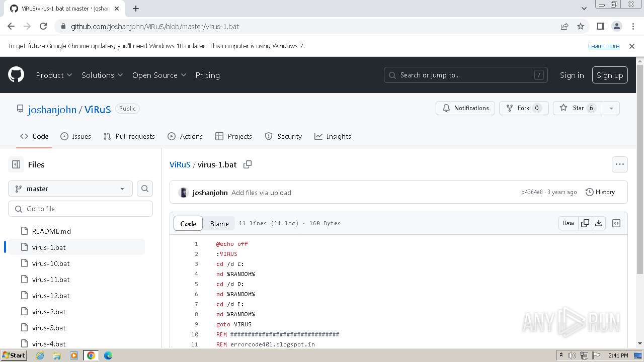Open Internet Explorer from taskbar
Image resolution: width=644 pixels, height=362 pixels.
(40, 355)
